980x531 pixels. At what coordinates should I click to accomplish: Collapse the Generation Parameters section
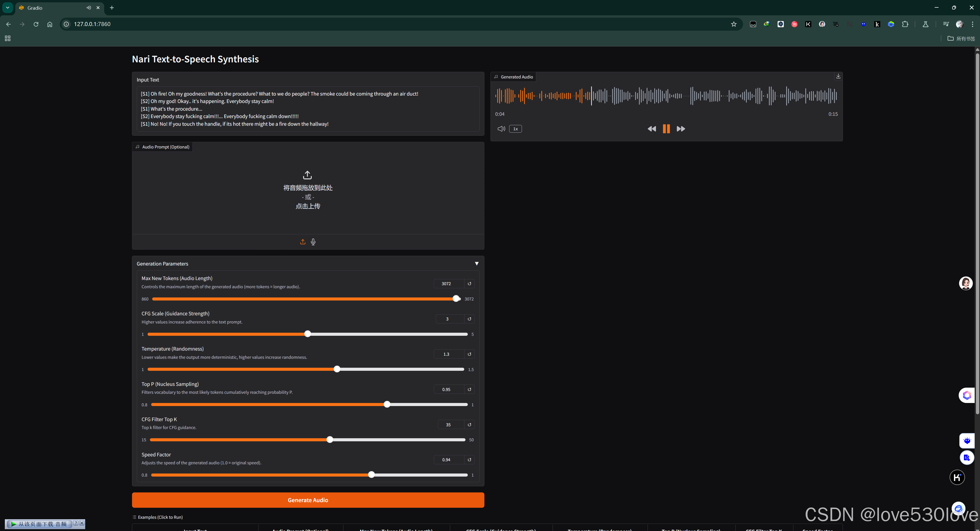point(476,263)
